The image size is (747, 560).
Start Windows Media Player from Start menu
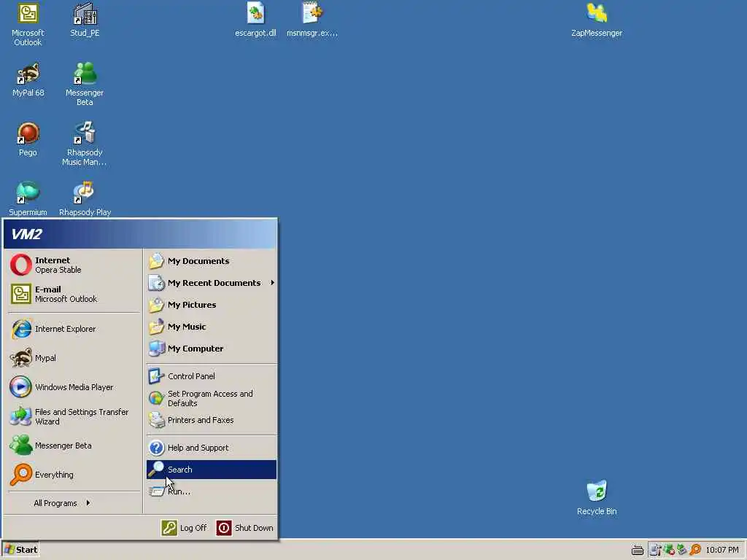74,387
